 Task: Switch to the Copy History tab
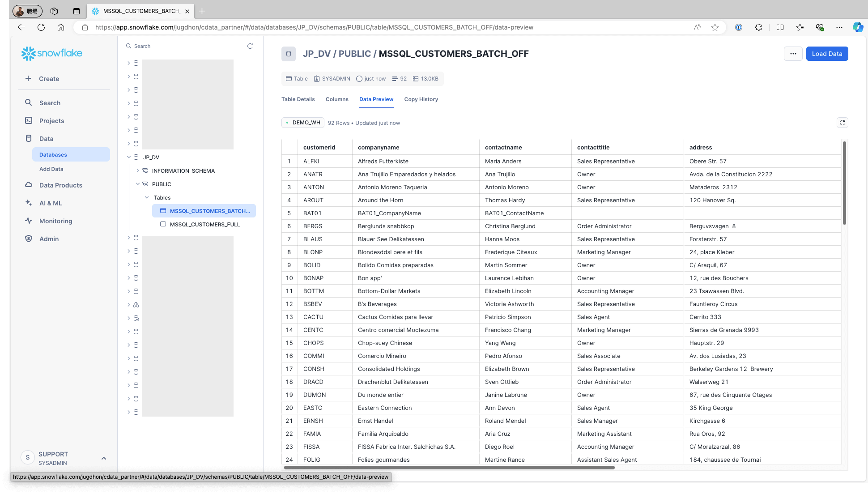[421, 99]
